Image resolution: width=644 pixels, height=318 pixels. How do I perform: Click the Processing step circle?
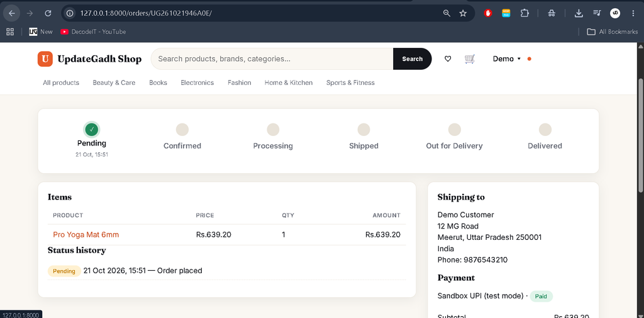[273, 130]
